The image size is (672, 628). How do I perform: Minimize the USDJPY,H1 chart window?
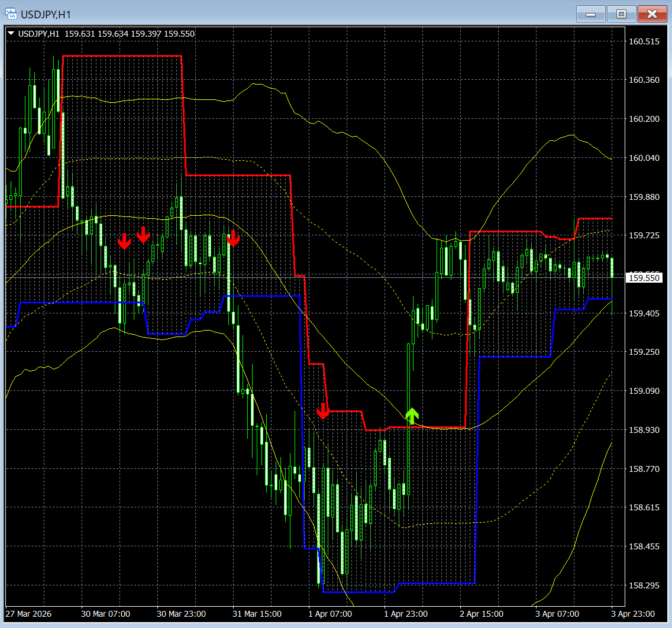point(590,14)
